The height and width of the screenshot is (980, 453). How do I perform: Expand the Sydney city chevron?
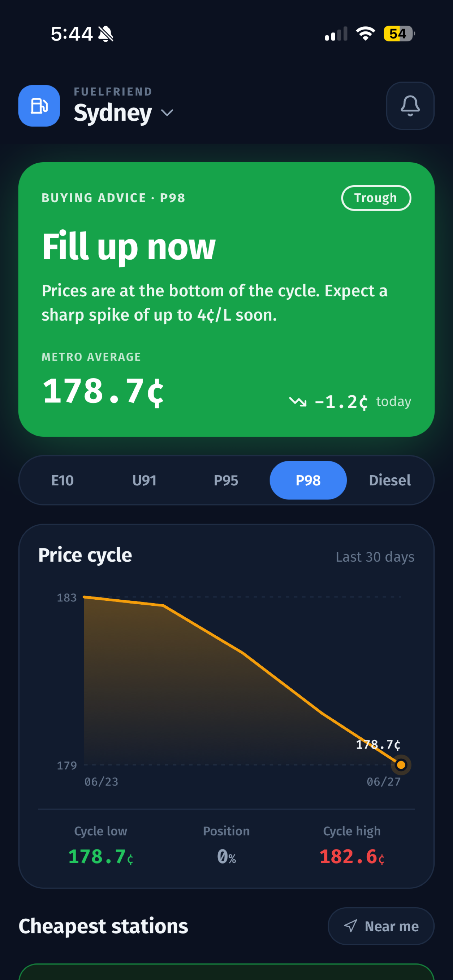point(167,113)
